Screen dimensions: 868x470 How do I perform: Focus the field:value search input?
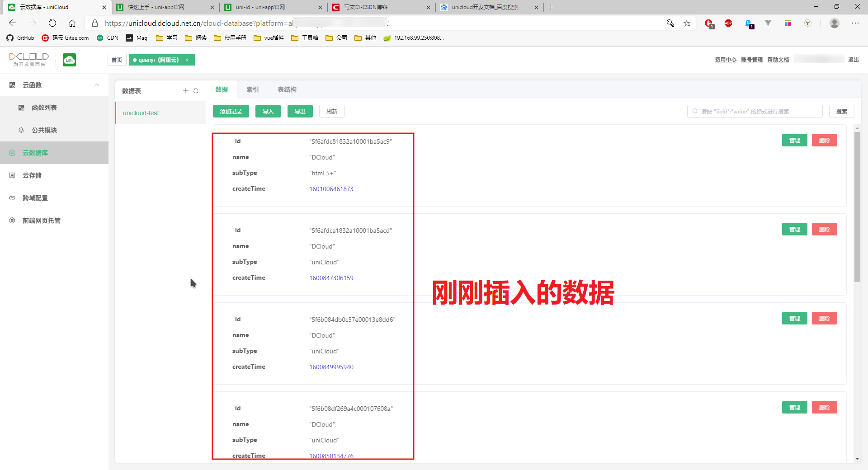pyautogui.click(x=755, y=111)
